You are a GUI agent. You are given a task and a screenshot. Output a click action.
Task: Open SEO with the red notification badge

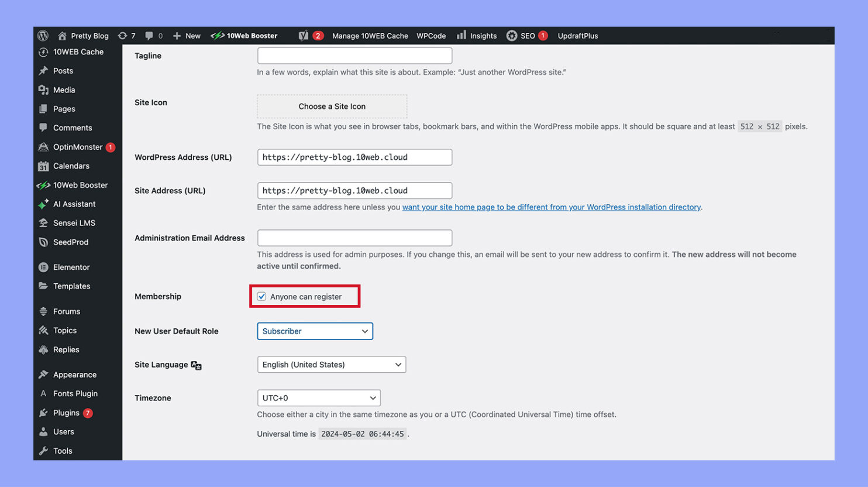(526, 36)
